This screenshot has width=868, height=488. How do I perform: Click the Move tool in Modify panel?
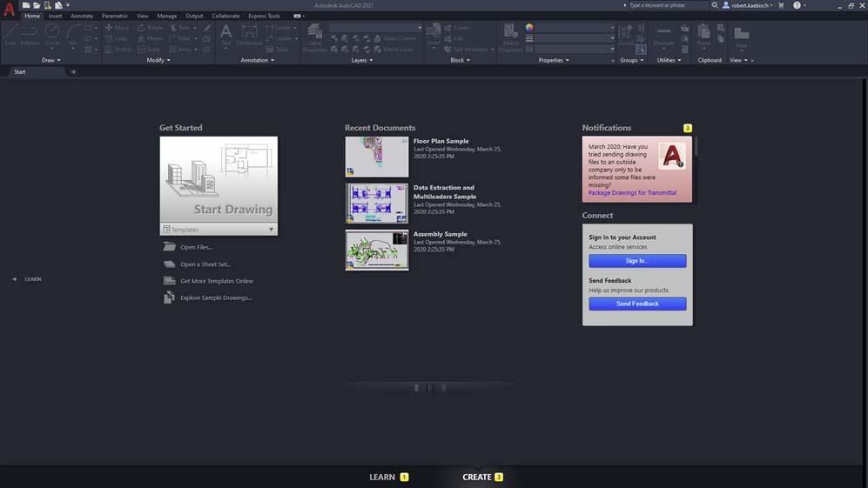click(x=117, y=27)
